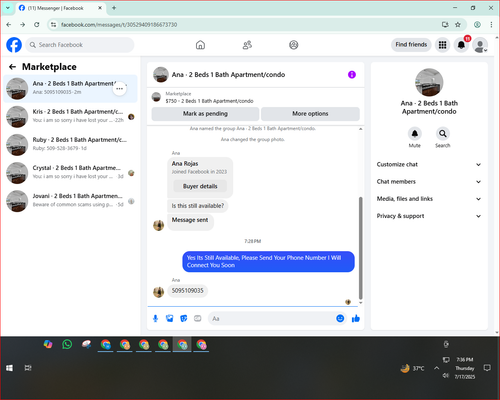Select the Kris 2 Beds conversation
The height and width of the screenshot is (400, 500).
pos(70,116)
